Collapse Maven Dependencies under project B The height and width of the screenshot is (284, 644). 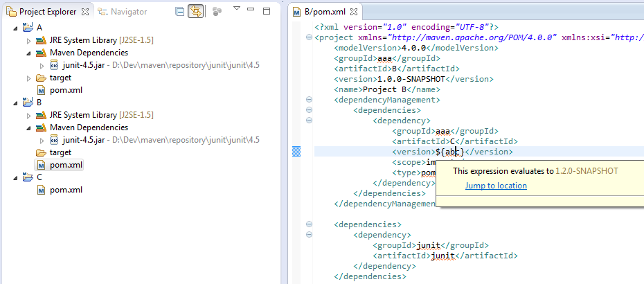click(x=28, y=128)
